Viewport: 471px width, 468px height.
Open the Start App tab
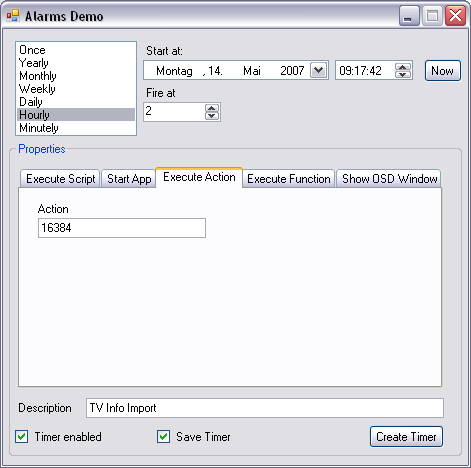[129, 179]
